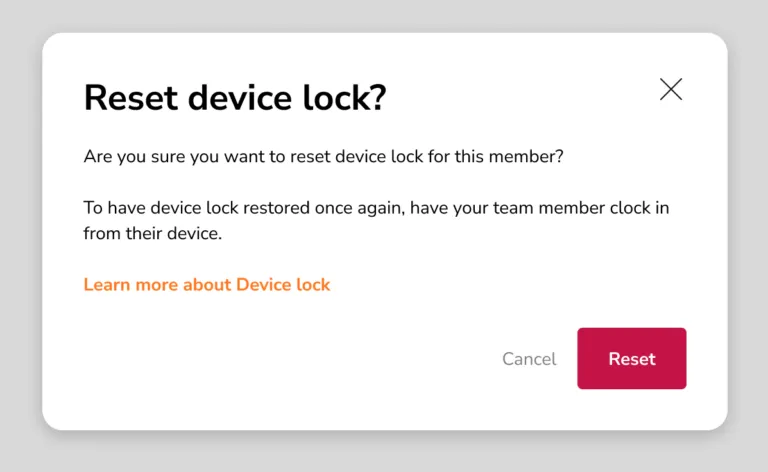Viewport: 768px width, 472px height.
Task: Dismiss the dialog using the X icon
Action: tap(671, 89)
